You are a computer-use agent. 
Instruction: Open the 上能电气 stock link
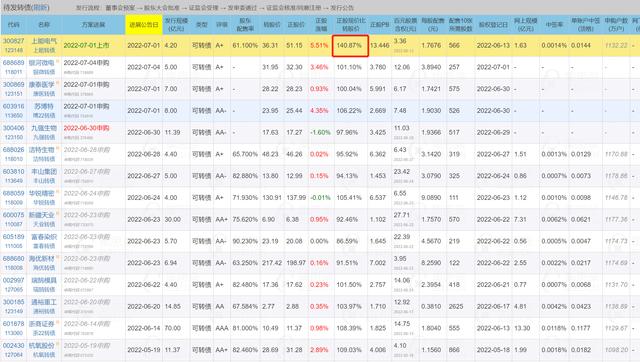[x=44, y=41]
